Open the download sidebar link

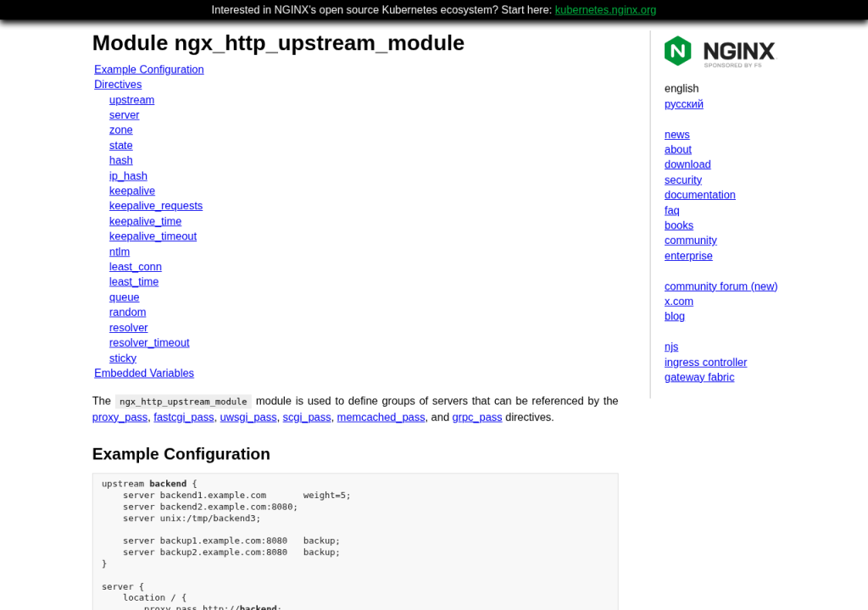(x=687, y=164)
